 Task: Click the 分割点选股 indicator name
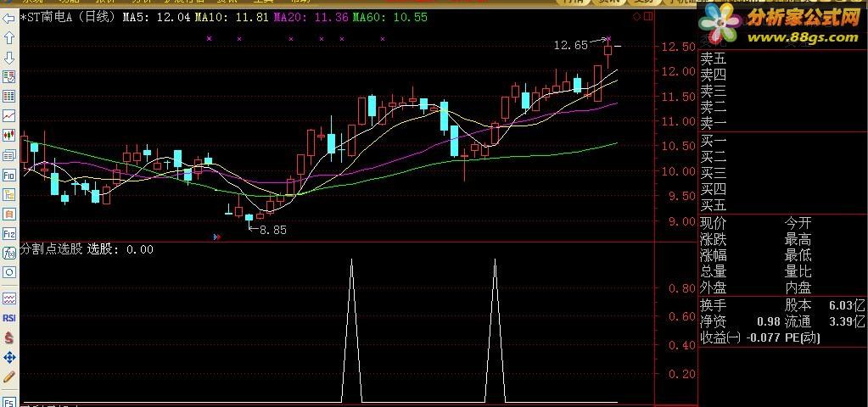52,249
